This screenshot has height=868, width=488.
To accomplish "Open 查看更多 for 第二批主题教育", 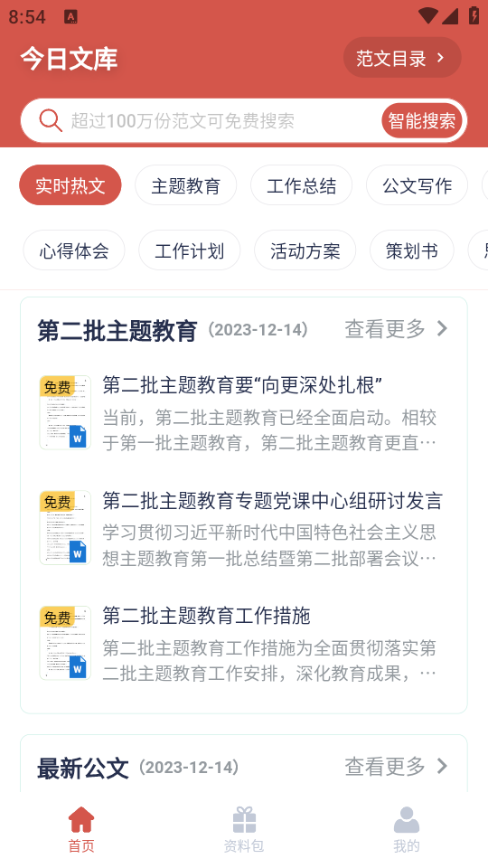I will pos(396,329).
